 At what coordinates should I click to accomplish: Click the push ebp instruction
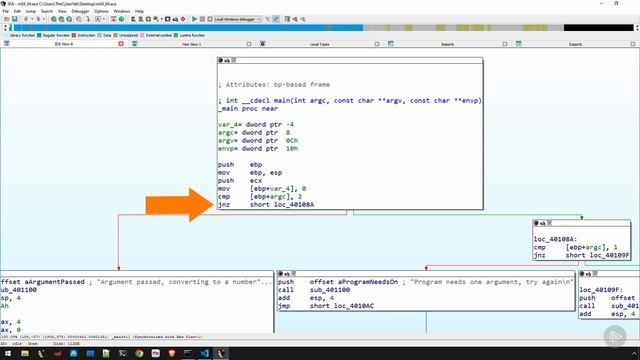pos(240,164)
